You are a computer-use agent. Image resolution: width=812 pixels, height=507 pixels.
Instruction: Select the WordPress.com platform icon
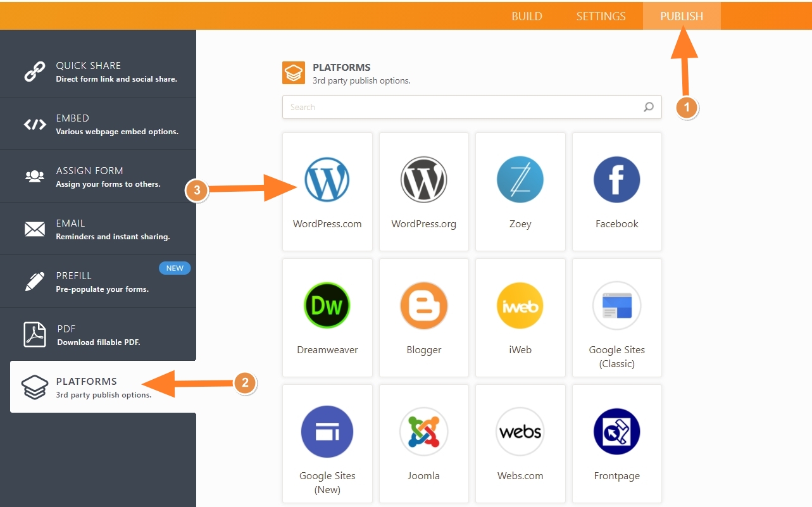pyautogui.click(x=327, y=180)
